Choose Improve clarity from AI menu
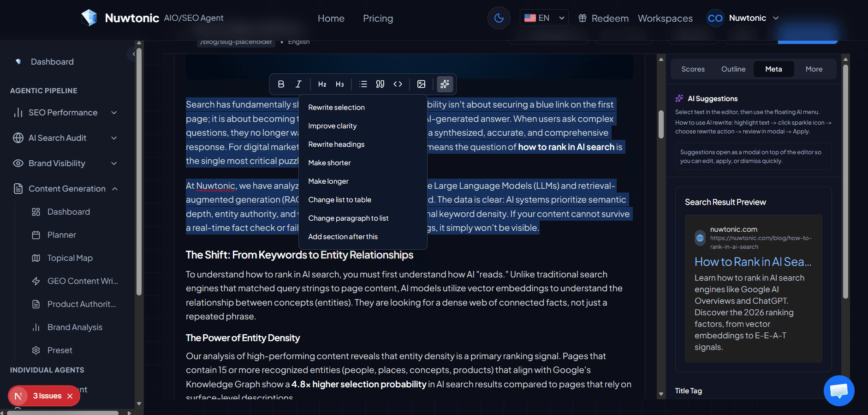This screenshot has height=415, width=868. [x=363, y=126]
